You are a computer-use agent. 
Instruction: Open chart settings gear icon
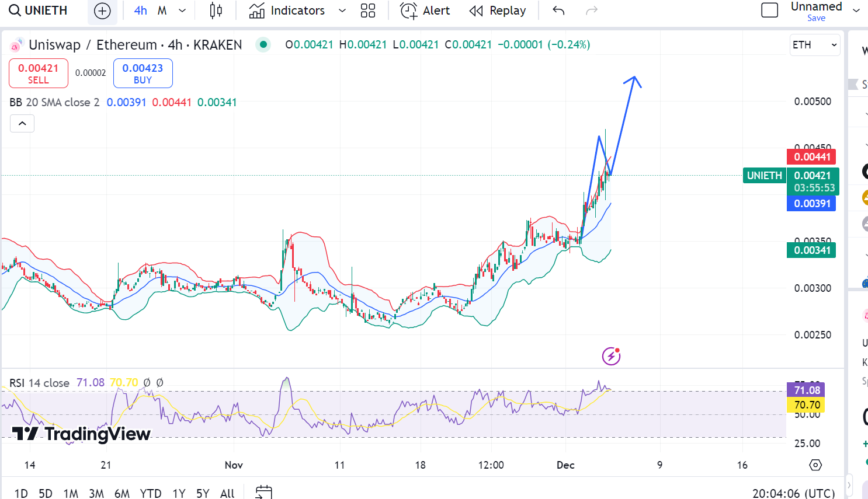point(815,465)
